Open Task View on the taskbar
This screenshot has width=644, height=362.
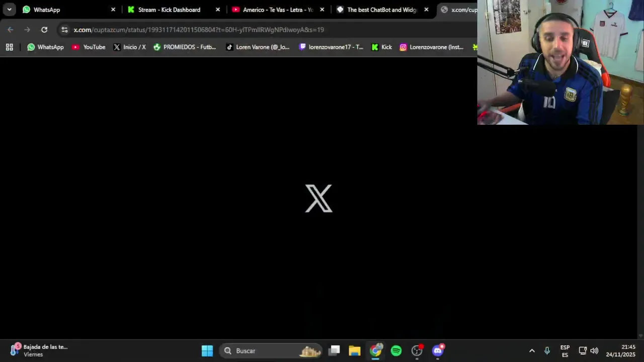point(335,350)
